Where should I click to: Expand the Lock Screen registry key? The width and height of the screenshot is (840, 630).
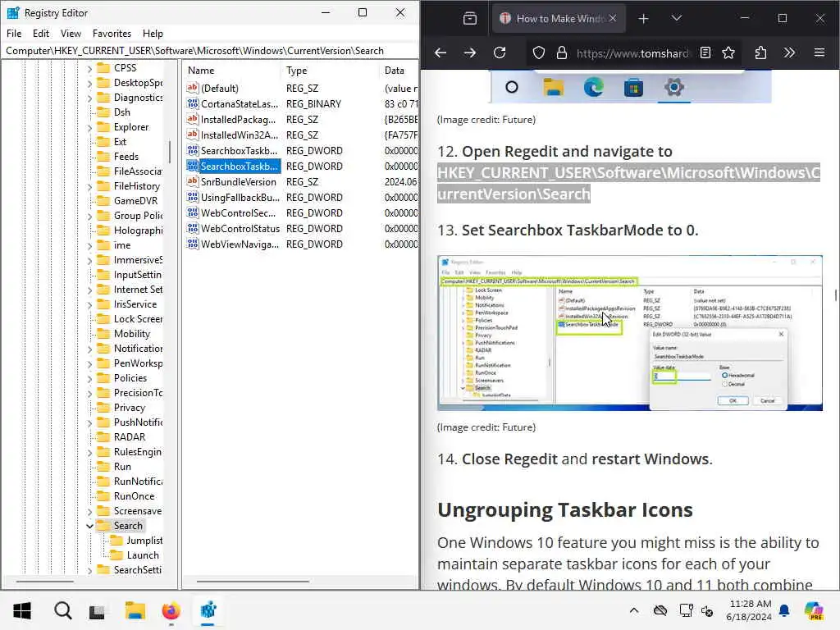[x=90, y=319]
